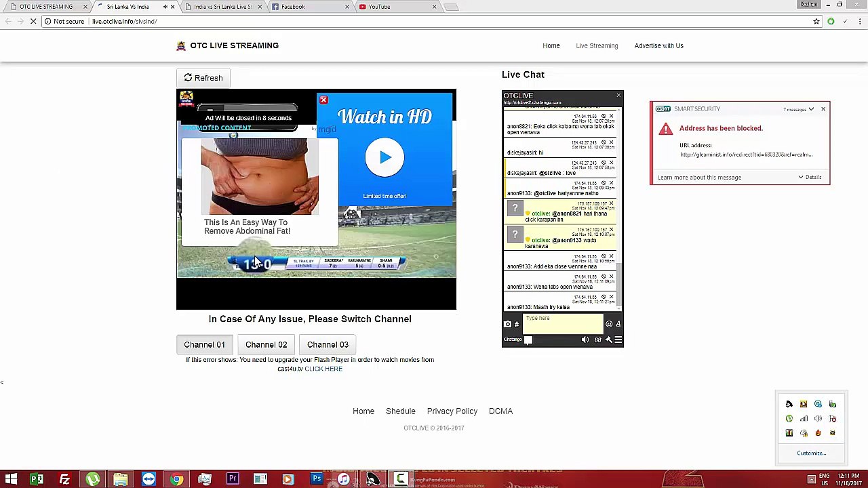Open the chat smiley emoji picker
868x488 pixels.
click(609, 324)
